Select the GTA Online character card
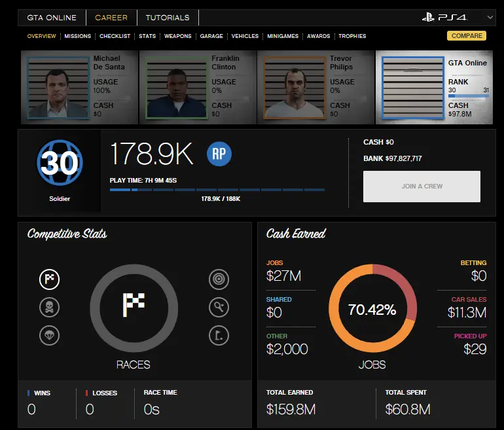The image size is (504, 430). point(434,87)
